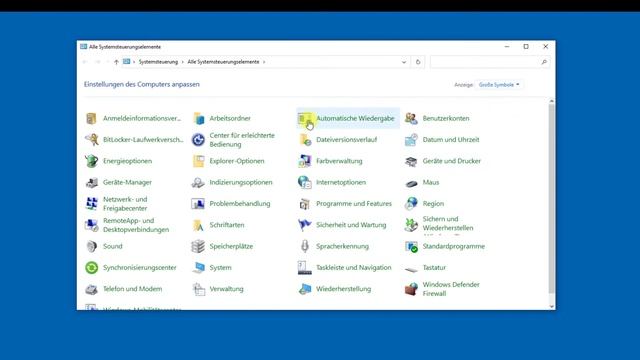This screenshot has height=360, width=640.
Task: Click the 'Systemsteuerung' breadcrumb segment
Action: [x=158, y=62]
